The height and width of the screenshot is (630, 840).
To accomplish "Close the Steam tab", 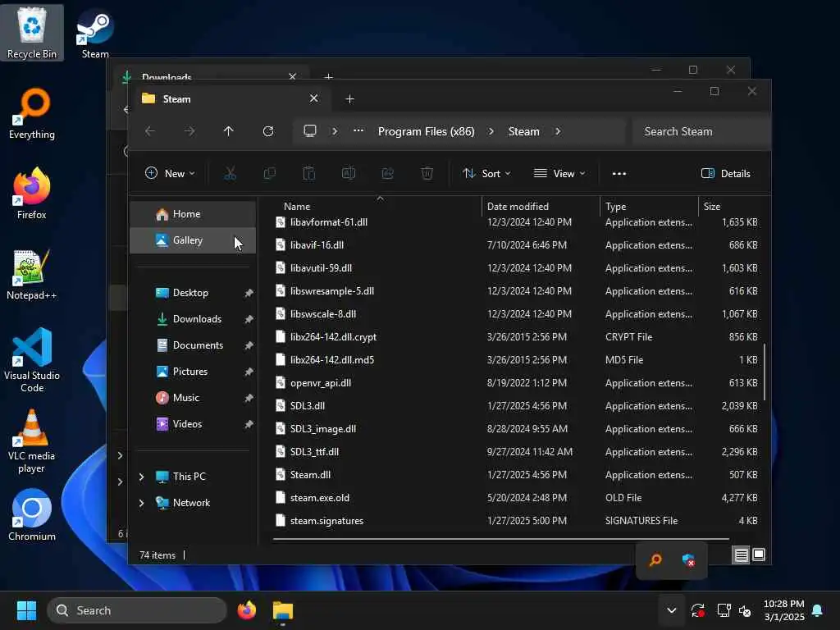I will pyautogui.click(x=314, y=98).
